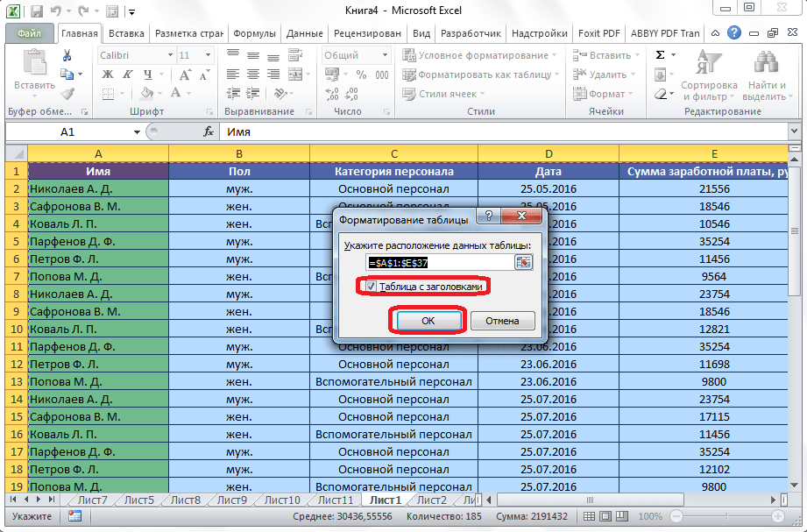Image resolution: width=807 pixels, height=532 pixels.
Task: Click the AutoSum sigma icon
Action: [660, 55]
